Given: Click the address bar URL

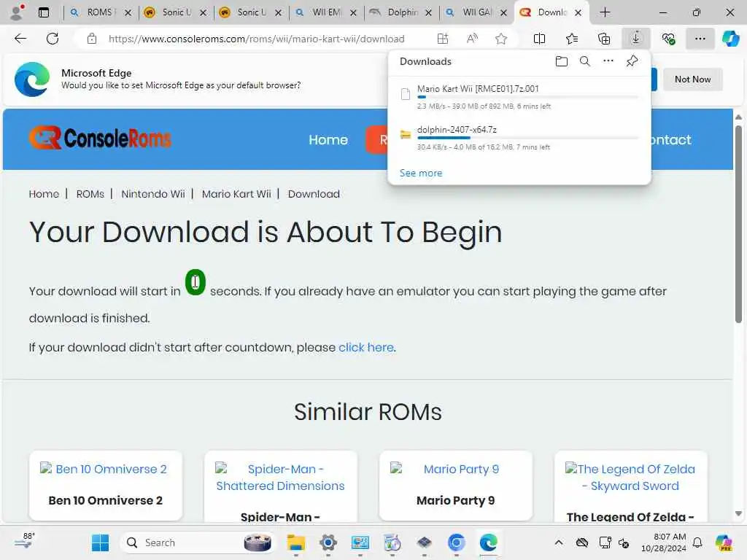Looking at the screenshot, I should (256, 39).
